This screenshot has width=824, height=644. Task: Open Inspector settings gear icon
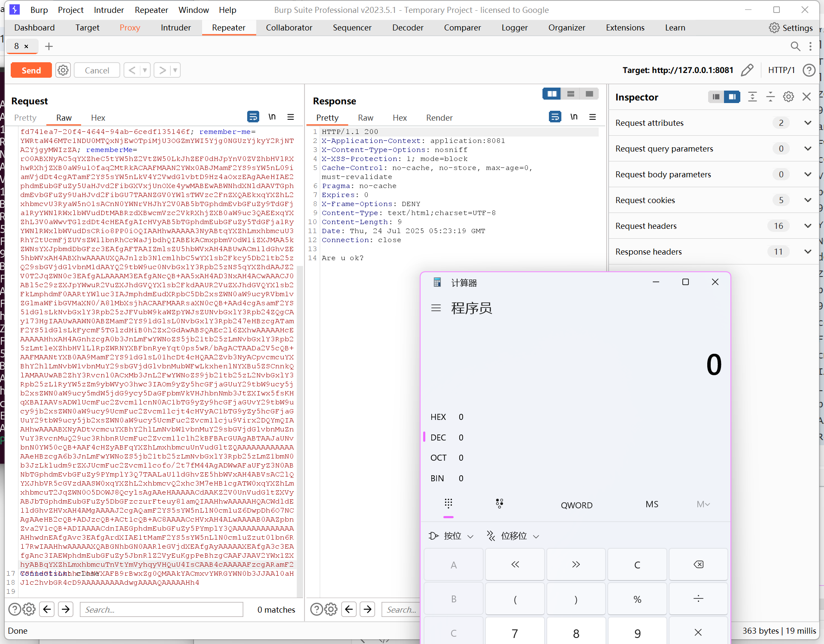point(788,97)
